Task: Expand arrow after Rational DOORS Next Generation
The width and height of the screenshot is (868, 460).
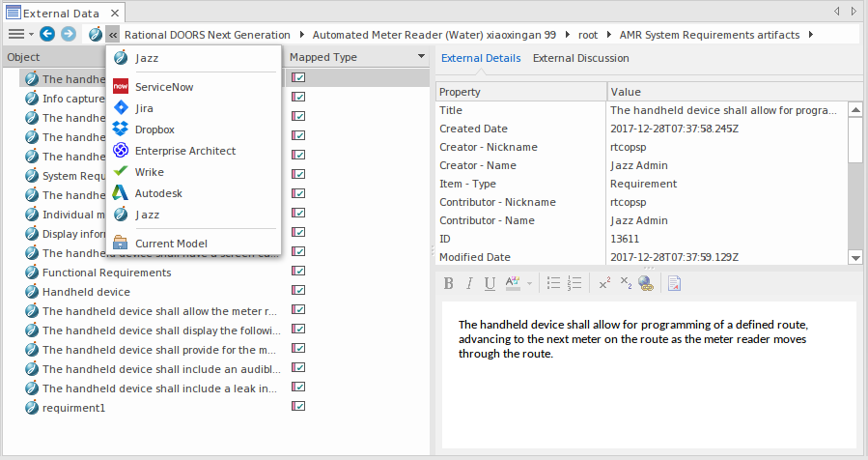Action: click(x=301, y=35)
